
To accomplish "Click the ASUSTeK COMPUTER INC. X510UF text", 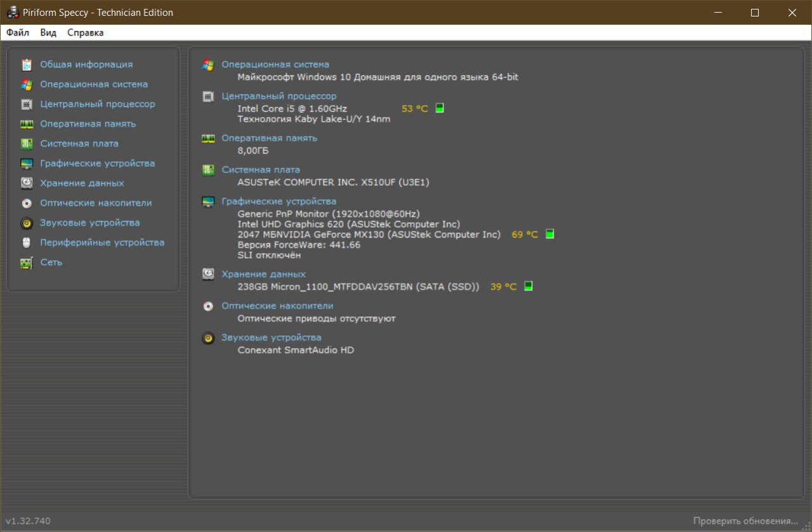I will click(334, 182).
